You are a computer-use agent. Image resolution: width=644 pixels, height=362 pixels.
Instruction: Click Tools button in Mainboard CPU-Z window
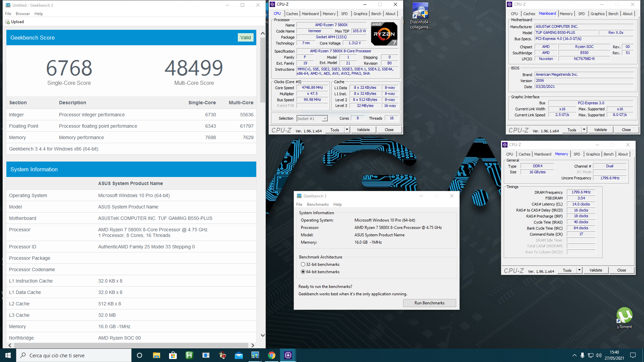[572, 130]
